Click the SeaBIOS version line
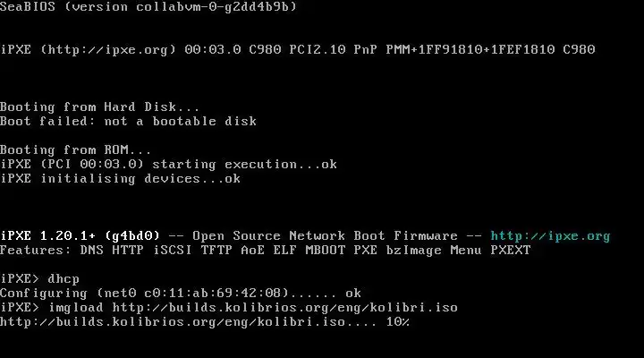Image resolution: width=644 pixels, height=358 pixels. click(148, 6)
